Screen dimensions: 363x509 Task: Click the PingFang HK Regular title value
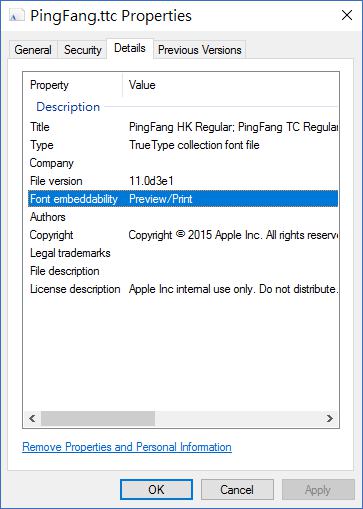click(x=233, y=127)
